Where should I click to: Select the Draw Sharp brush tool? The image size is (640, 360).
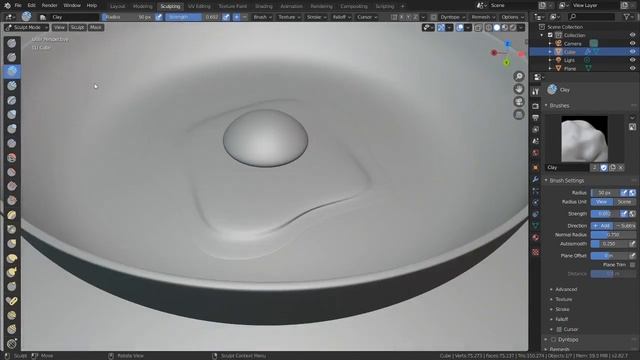point(12,57)
